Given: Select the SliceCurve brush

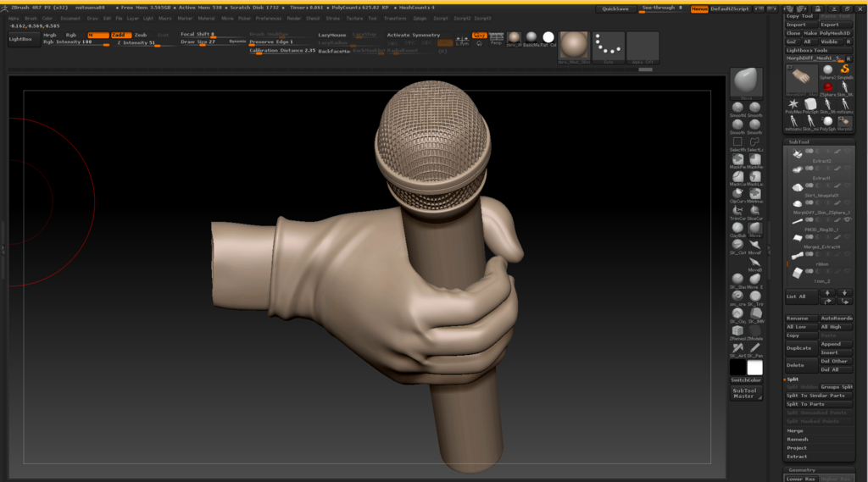Looking at the screenshot, I should 754,211.
